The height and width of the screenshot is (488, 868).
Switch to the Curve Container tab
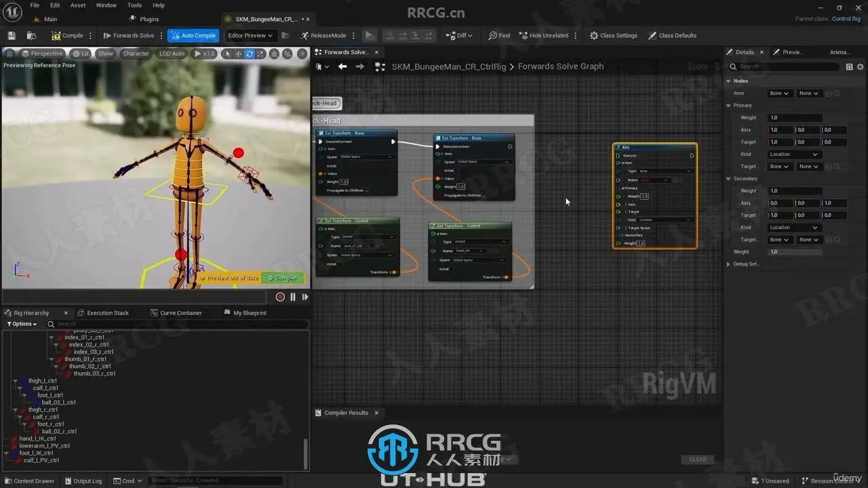pyautogui.click(x=176, y=313)
